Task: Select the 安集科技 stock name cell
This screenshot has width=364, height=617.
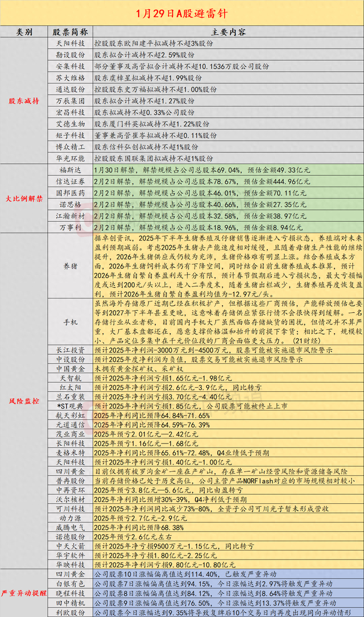Action: pyautogui.click(x=71, y=66)
